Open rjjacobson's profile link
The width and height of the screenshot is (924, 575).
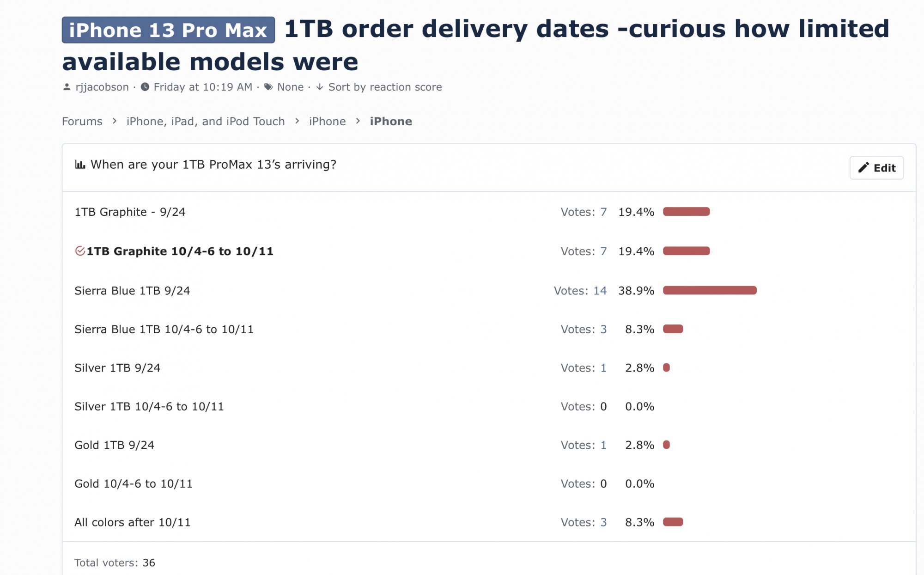102,87
